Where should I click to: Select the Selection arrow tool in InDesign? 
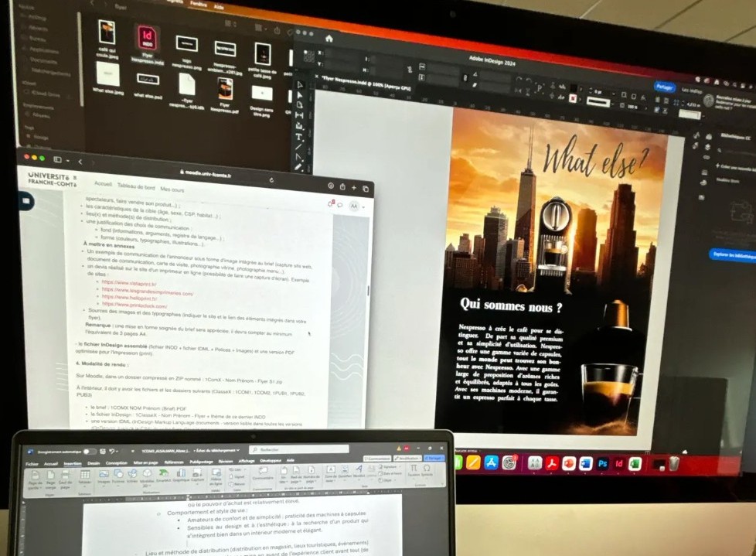(x=301, y=84)
